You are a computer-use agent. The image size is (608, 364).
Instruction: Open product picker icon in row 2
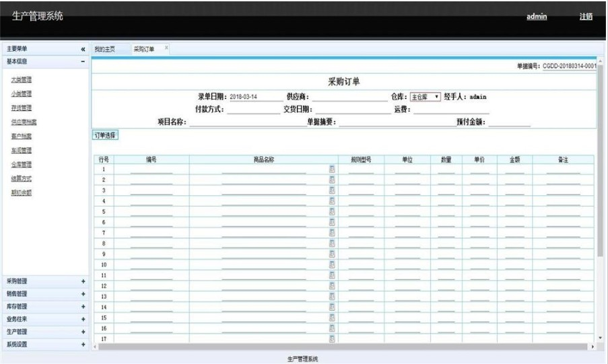pyautogui.click(x=332, y=180)
